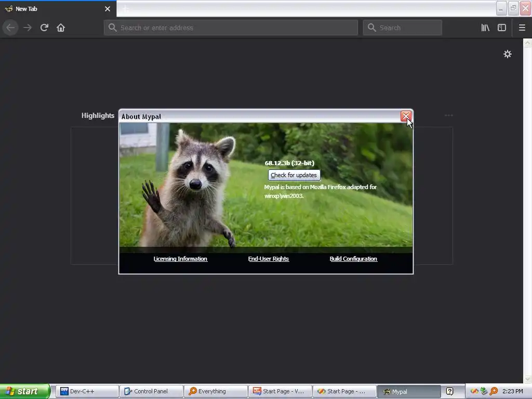The image size is (532, 399).
Task: Click the system clock 2:23 PM
Action: (512, 391)
